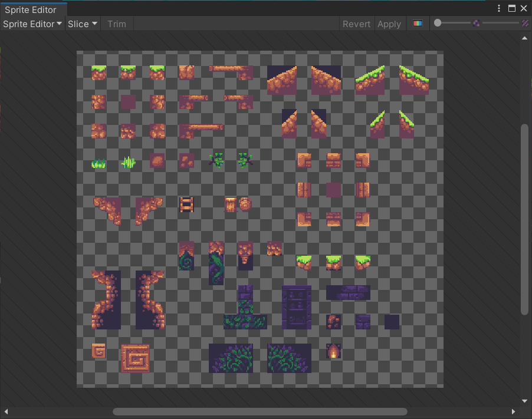Click the large checkered texture icon at the slider end
532x419 pixels.
click(524, 23)
